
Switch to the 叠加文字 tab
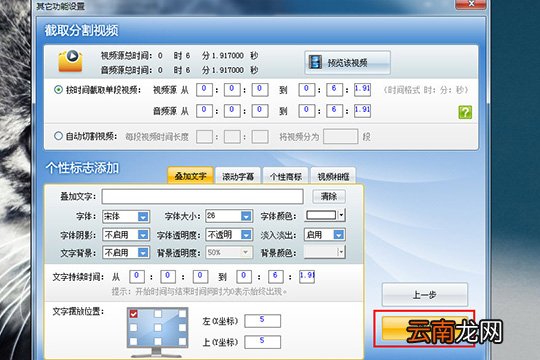[x=190, y=176]
